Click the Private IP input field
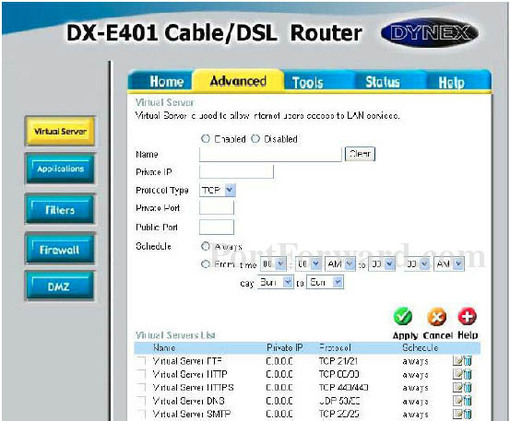Viewport: 510px width, 421px height. tap(236, 172)
